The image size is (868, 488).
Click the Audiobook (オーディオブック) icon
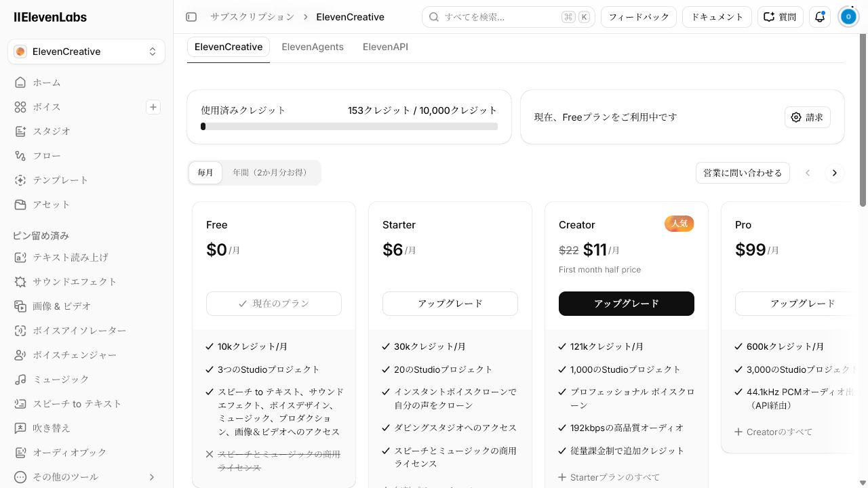[20, 452]
